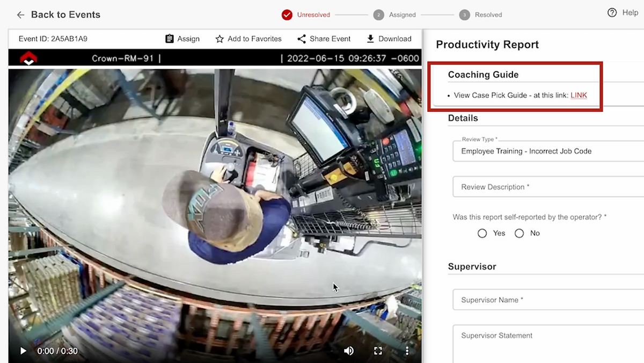The image size is (644, 363).
Task: Open the Case Pick Guide LINK
Action: (x=579, y=95)
